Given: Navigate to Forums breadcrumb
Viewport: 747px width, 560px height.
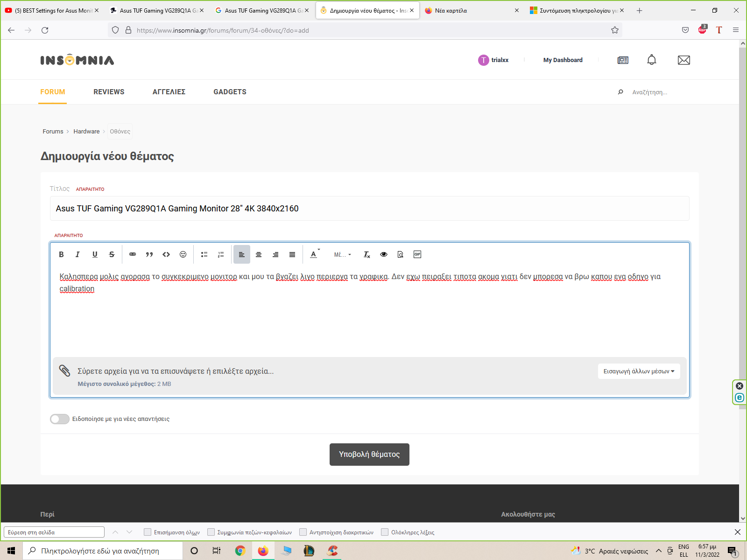Looking at the screenshot, I should (x=53, y=132).
